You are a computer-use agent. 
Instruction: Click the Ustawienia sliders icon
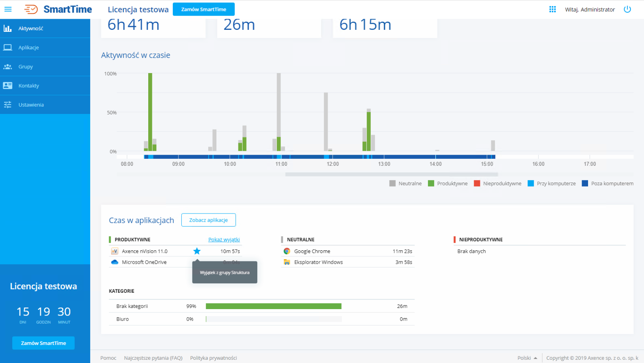7,105
